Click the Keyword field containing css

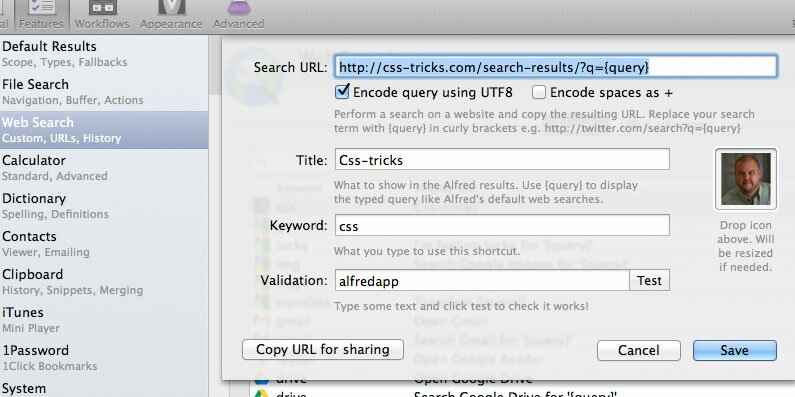(x=502, y=225)
